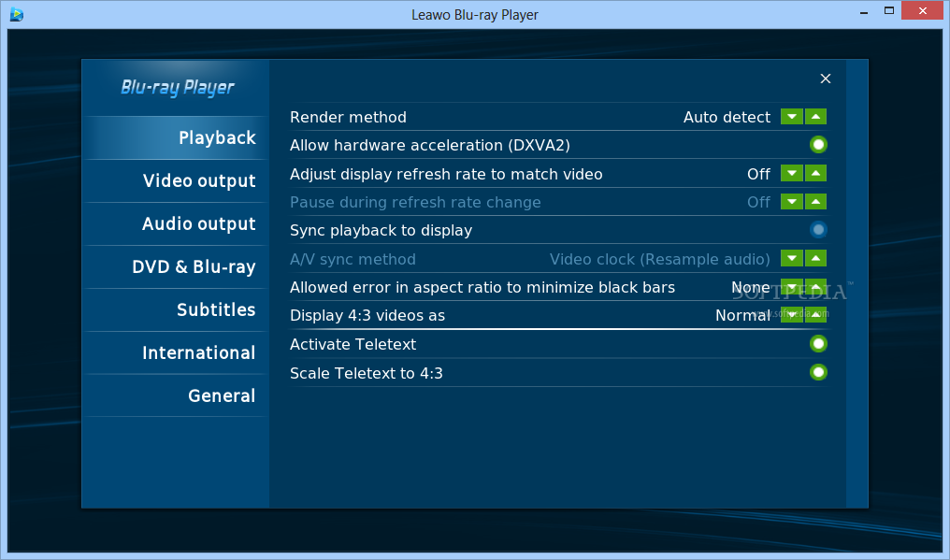950x560 pixels.
Task: Click the Auto detect value
Action: (x=727, y=117)
